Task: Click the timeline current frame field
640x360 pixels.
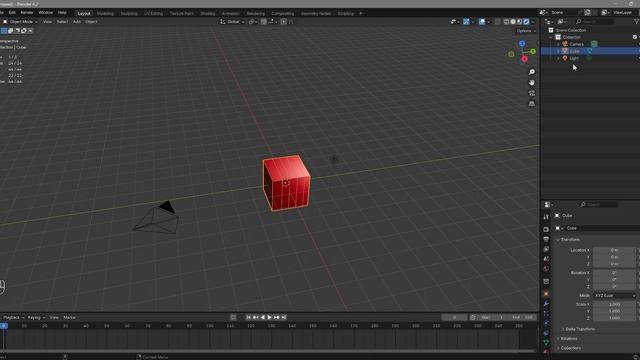Action: coord(454,317)
